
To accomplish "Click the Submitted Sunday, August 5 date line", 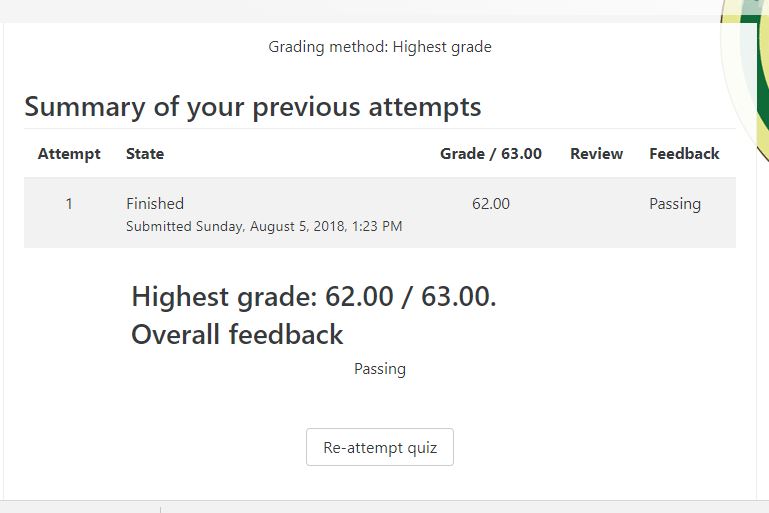I will tap(264, 227).
